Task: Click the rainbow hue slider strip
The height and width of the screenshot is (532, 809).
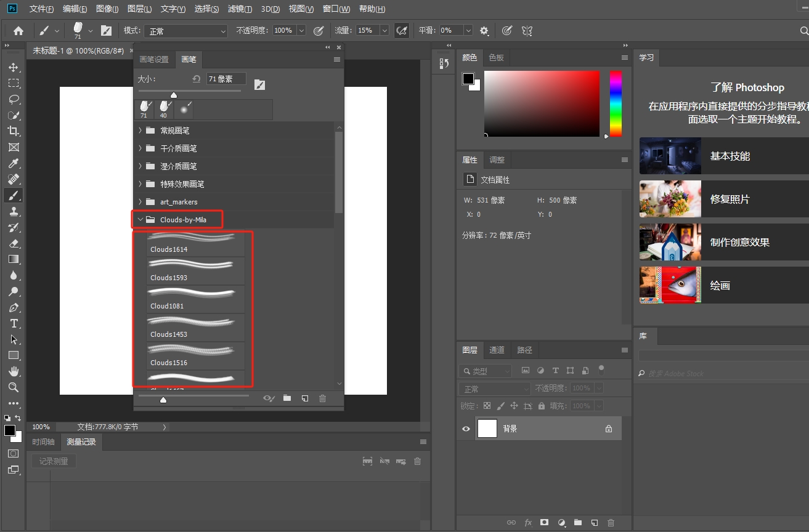Action: pos(616,103)
